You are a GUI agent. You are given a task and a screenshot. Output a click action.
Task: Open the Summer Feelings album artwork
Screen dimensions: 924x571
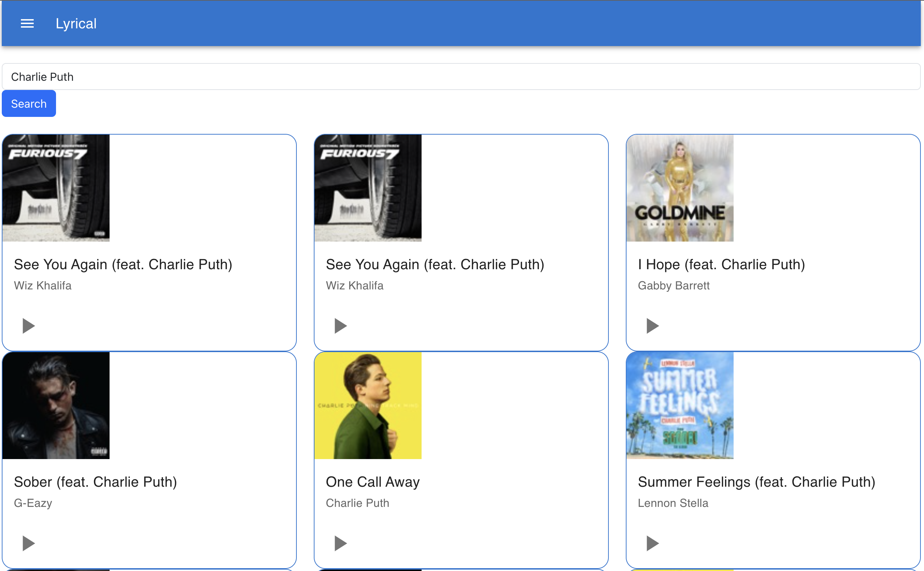coord(680,406)
